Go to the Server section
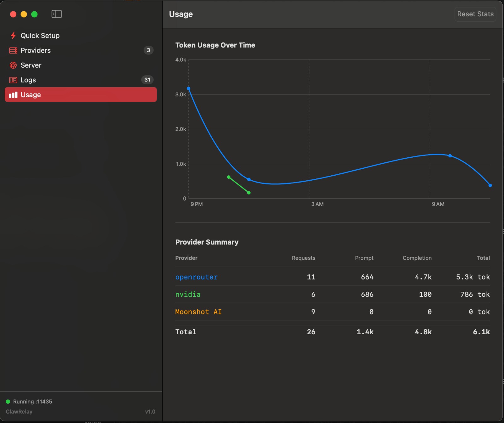 point(81,65)
